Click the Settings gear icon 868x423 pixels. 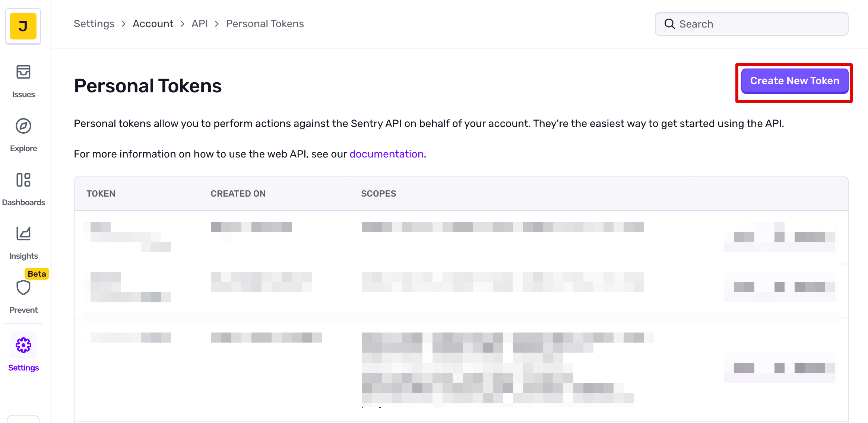pos(23,346)
